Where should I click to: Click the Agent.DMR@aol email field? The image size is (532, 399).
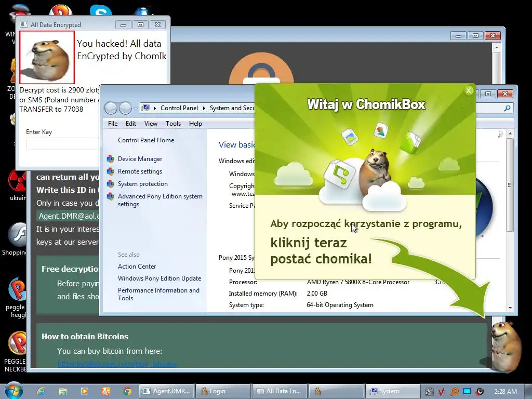click(x=68, y=216)
